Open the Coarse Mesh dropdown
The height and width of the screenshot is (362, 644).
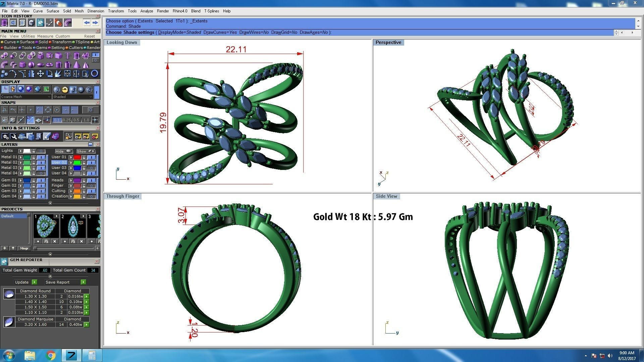coord(25,97)
